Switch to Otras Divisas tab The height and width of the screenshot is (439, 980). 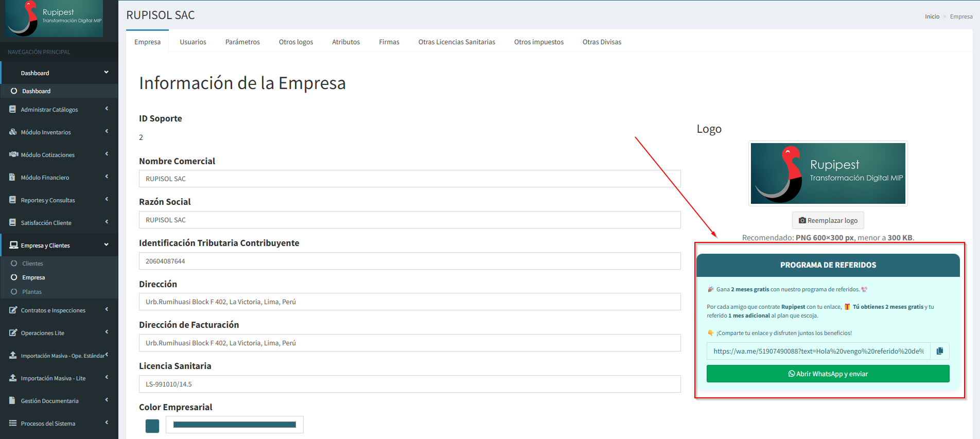[602, 42]
